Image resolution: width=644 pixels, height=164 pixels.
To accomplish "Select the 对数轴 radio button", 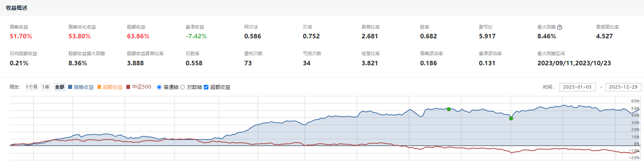I will [x=183, y=87].
